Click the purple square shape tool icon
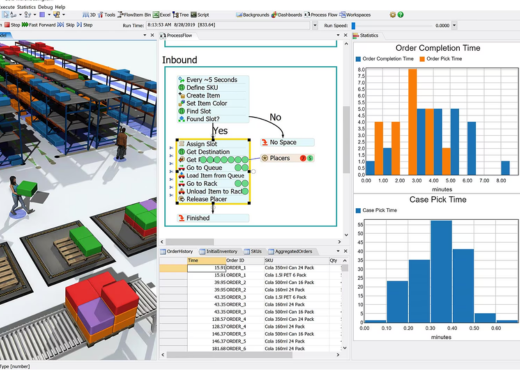The image size is (520, 370). [x=42, y=15]
